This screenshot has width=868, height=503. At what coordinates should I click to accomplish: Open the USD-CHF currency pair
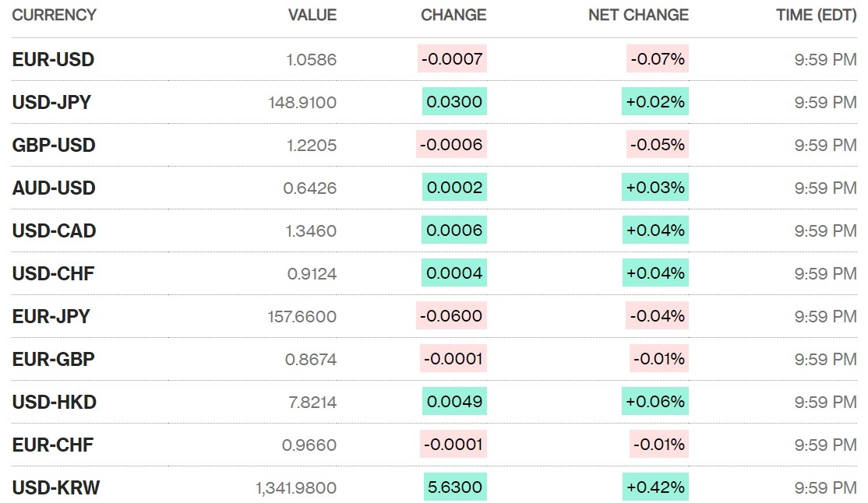[x=53, y=273]
